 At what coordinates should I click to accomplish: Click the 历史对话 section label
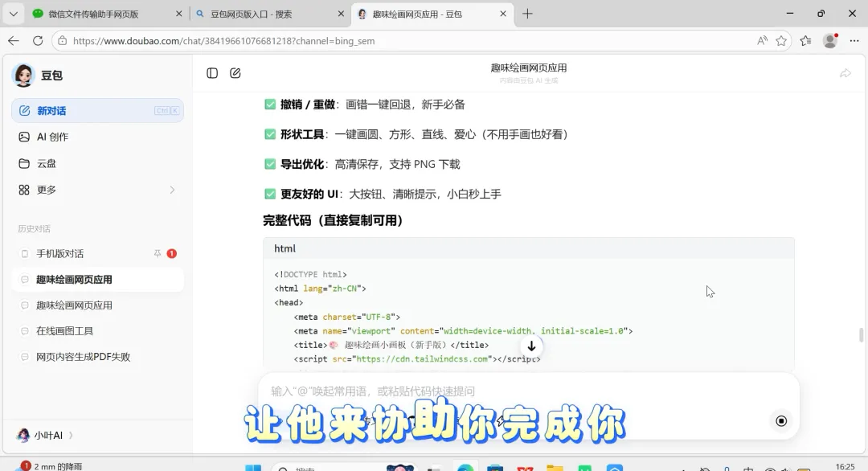click(x=34, y=228)
